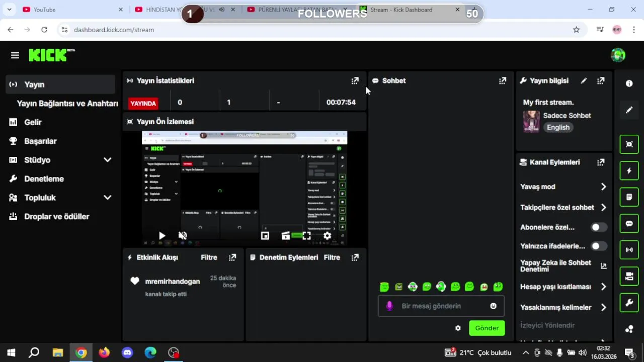The image size is (644, 362).
Task: Toggle stream statistics broadcast panel in sidebar
Action: point(629,249)
